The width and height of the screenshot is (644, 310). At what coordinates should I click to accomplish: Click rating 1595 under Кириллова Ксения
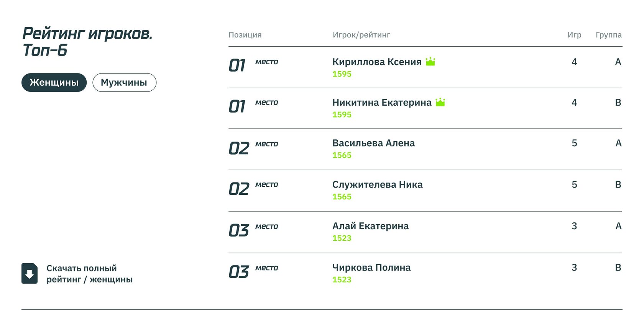click(342, 74)
